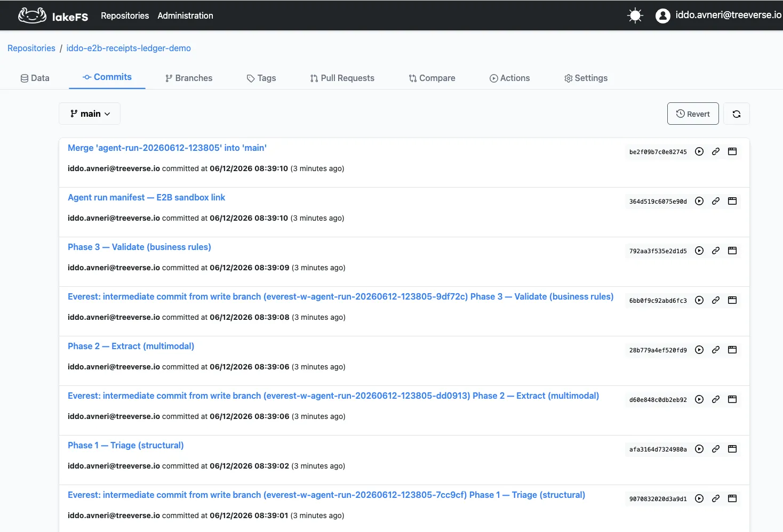Open iddo-e2b-receipts-ledger-demo breadcrumb link
783x532 pixels.
pyautogui.click(x=129, y=48)
